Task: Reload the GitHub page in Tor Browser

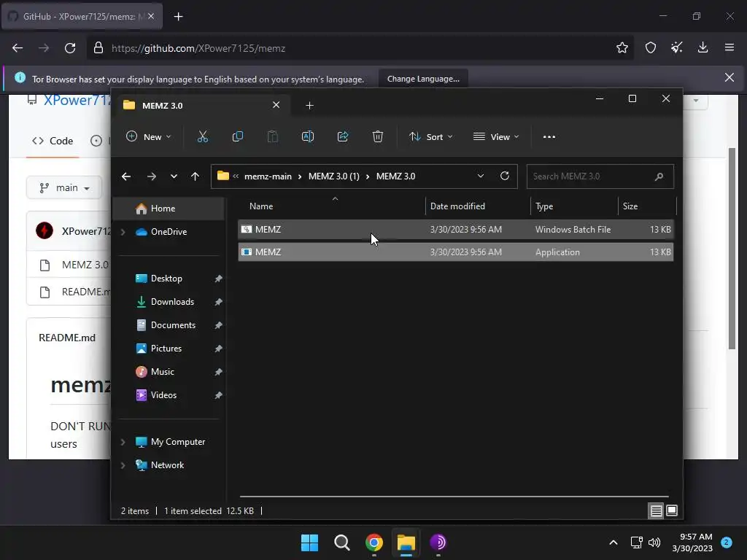Action: tap(70, 48)
